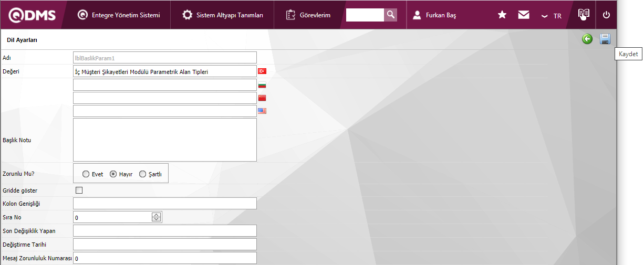
Task: Open the help book icon
Action: [x=584, y=15]
